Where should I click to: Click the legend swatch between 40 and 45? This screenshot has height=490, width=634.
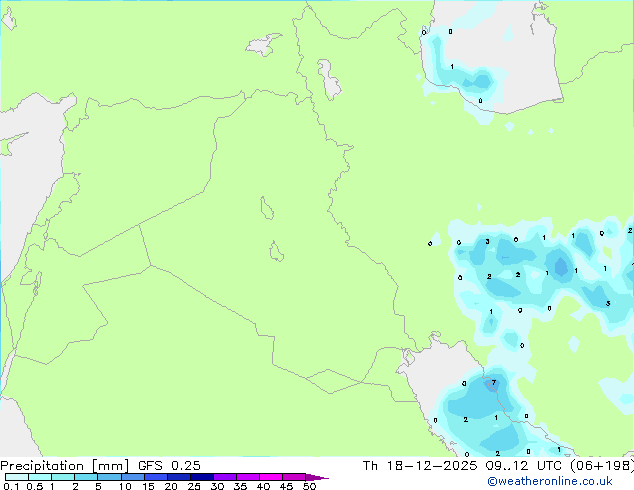pos(271,477)
